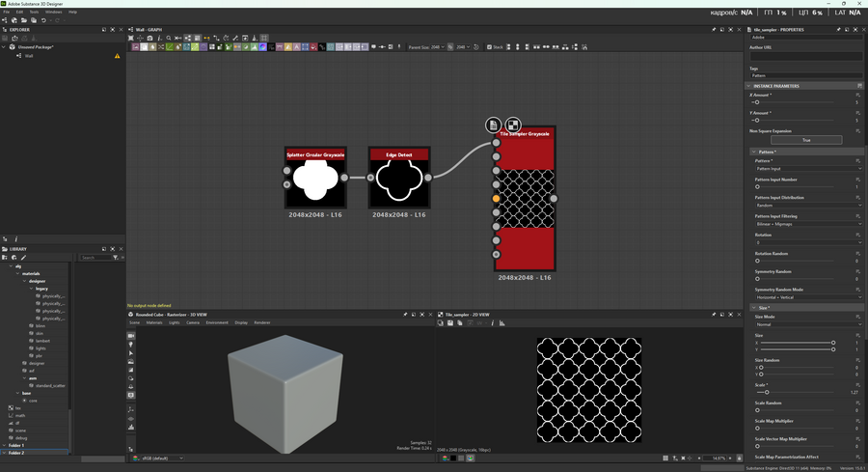The image size is (868, 472).
Task: Click the search magnifier icon in graph toolbar
Action: coord(169,39)
